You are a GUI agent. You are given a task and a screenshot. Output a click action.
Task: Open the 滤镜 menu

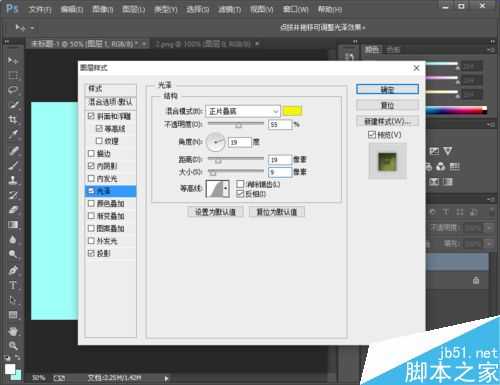230,9
